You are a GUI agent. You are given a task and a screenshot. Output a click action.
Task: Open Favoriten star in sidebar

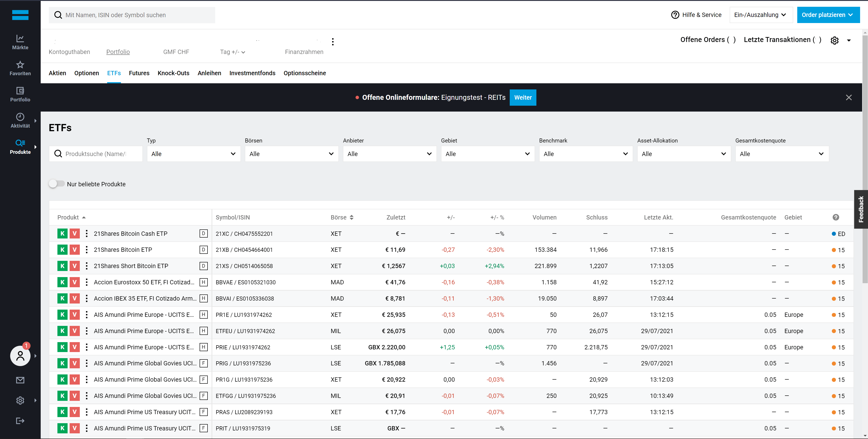coord(20,68)
